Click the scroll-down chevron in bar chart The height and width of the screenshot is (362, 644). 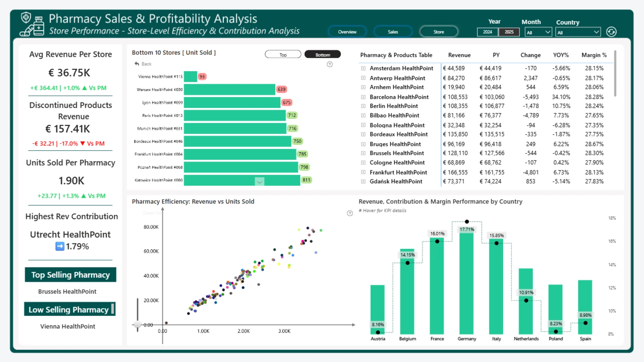coord(259,181)
